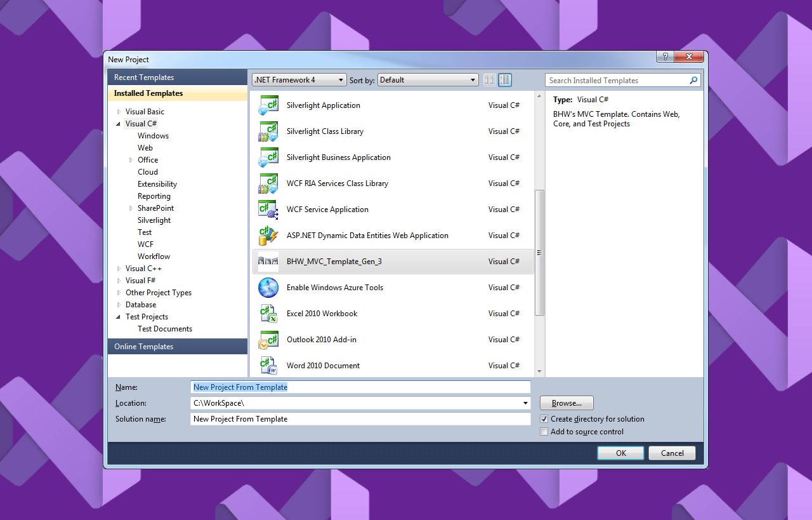Select the WCF Service Application row text
Viewport: 812px width, 520px height.
pos(327,210)
